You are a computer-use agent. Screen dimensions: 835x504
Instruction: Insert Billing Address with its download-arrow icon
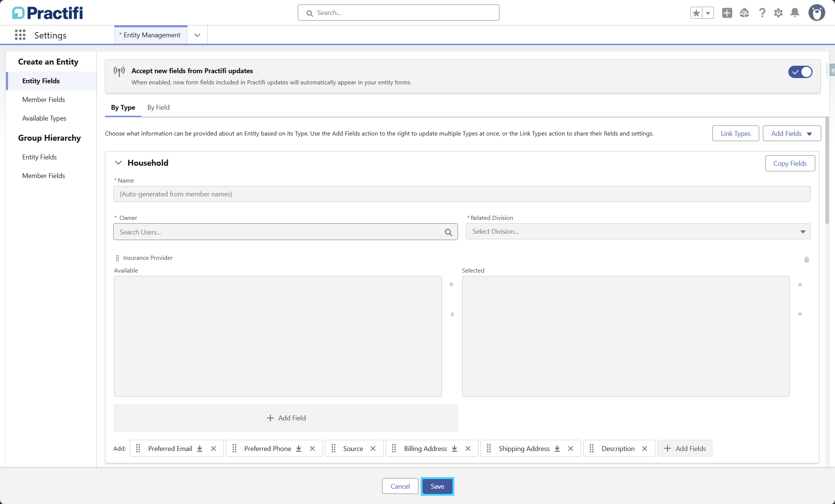454,448
